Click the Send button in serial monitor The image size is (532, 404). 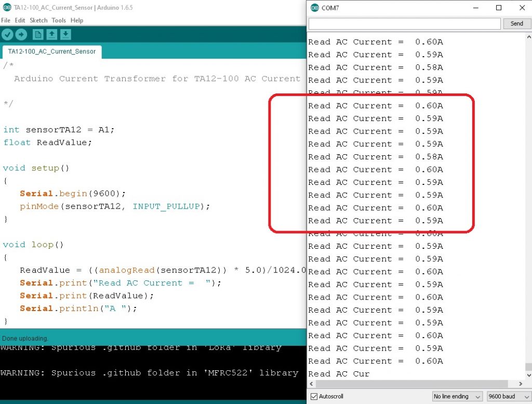(x=516, y=23)
